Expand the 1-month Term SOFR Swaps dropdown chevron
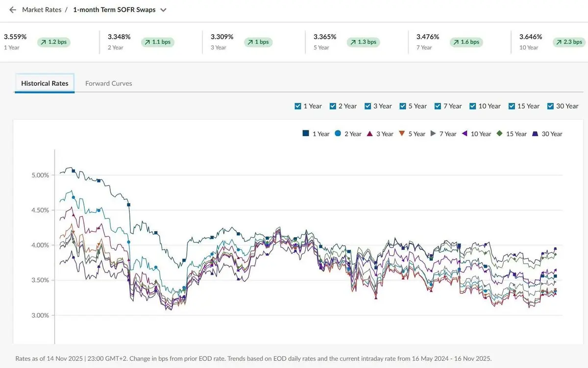588x368 pixels. (x=163, y=10)
